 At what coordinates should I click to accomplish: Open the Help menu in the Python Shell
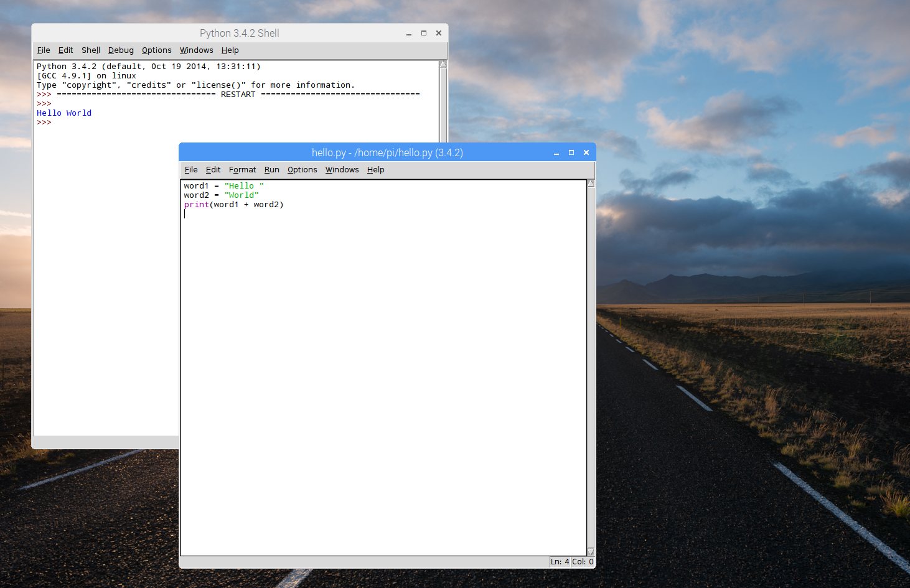click(x=230, y=50)
